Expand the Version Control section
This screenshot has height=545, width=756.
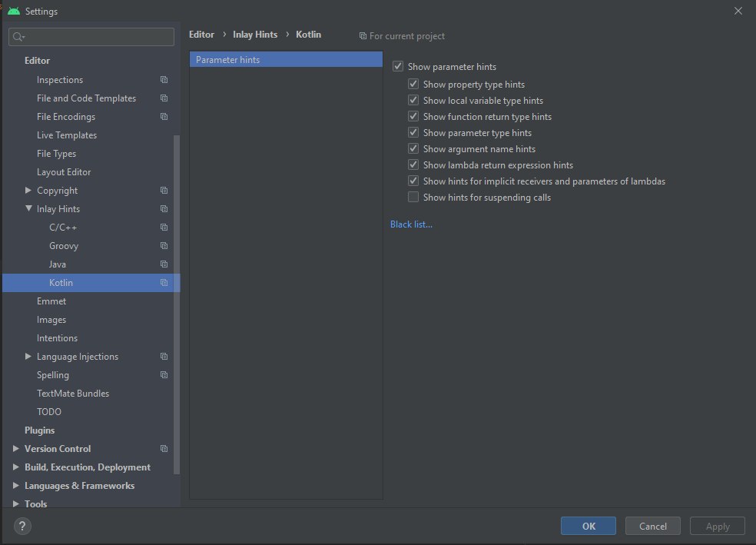16,449
